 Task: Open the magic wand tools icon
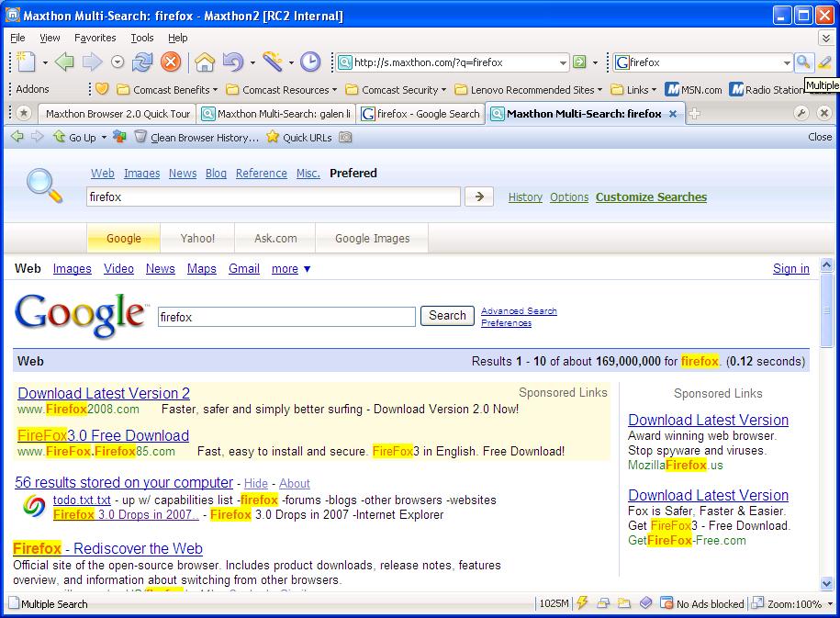coord(273,62)
